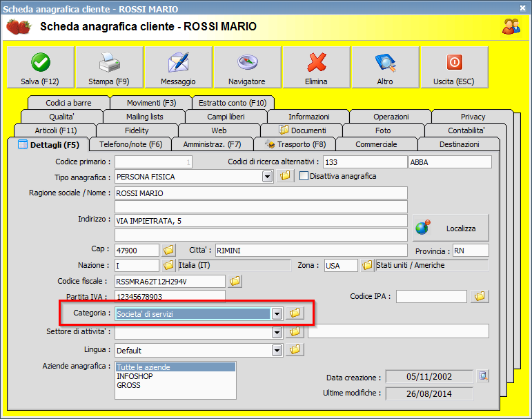Open the Fidelity tab
The height and width of the screenshot is (419, 532).
[137, 130]
